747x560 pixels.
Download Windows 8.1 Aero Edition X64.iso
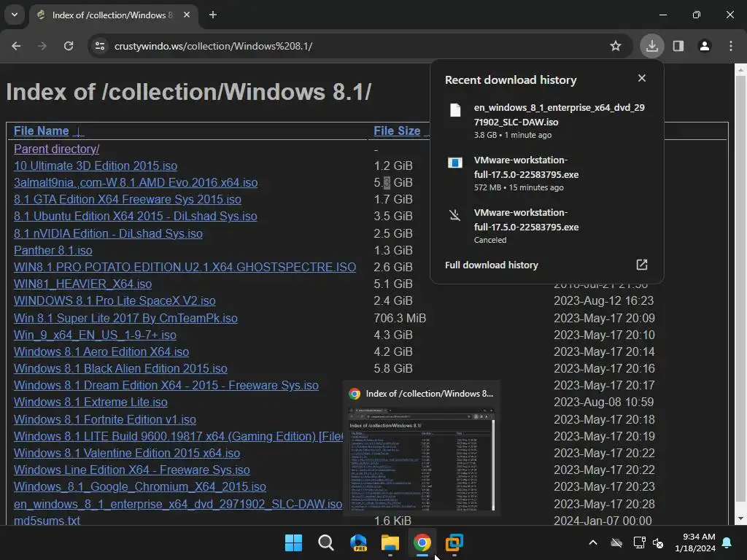pyautogui.click(x=101, y=351)
